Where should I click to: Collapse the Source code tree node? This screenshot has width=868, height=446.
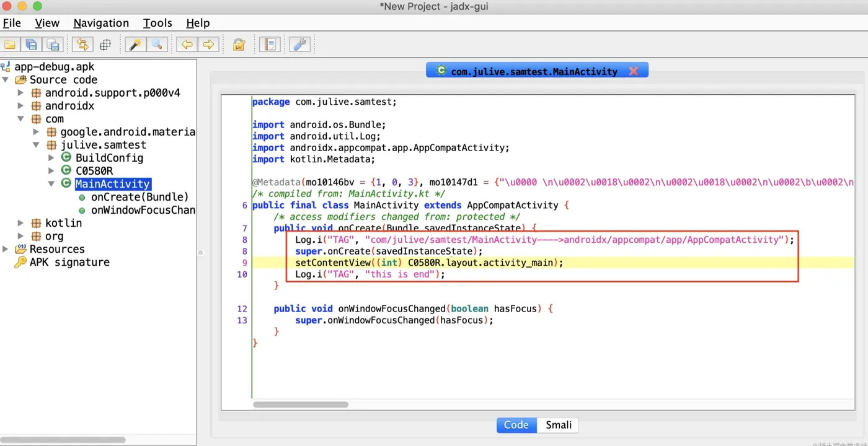(6, 80)
